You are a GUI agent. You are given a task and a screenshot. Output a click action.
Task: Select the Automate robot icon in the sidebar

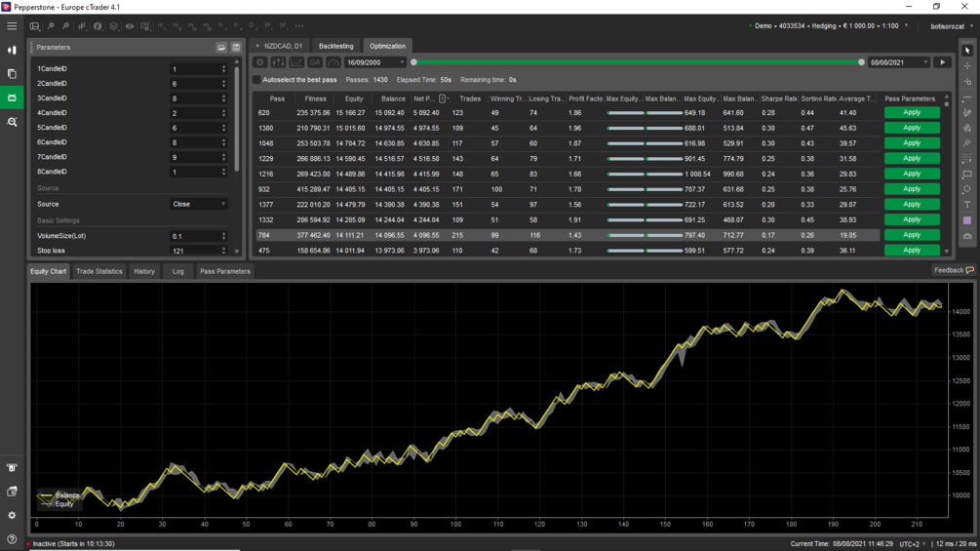point(12,98)
